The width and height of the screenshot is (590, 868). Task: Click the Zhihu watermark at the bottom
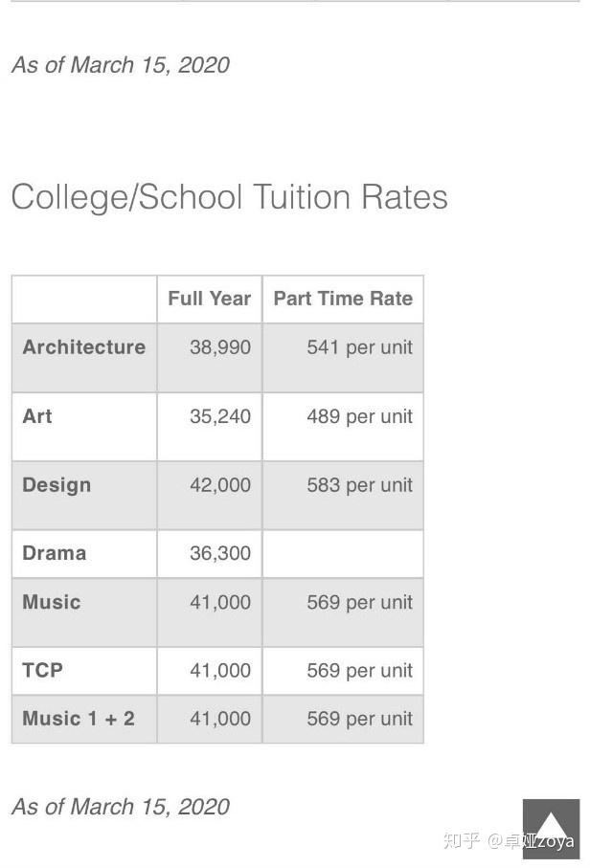[479, 841]
